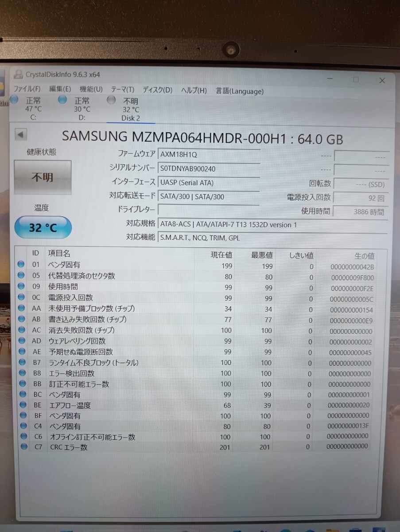Viewport: 400px width, 532px height.
Task: Click the status circle for ウェアレベリング回数
Action: click(21, 340)
